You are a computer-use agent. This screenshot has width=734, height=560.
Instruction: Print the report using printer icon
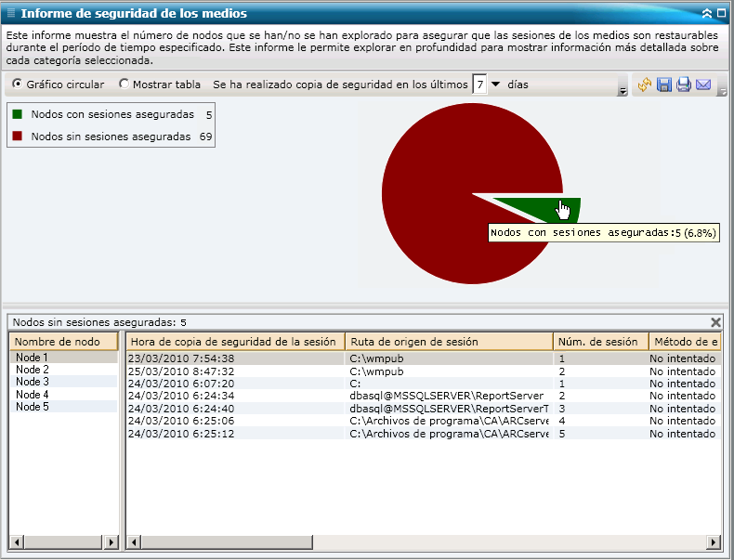[x=684, y=85]
